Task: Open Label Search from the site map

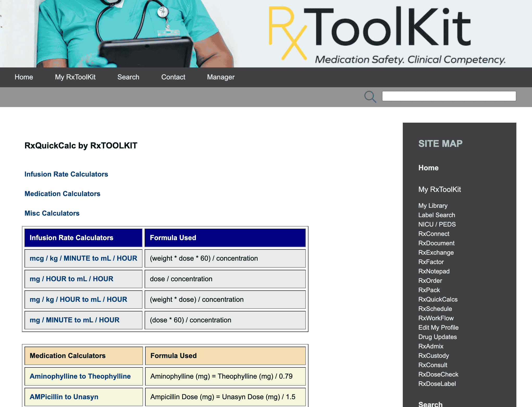Action: 437,215
